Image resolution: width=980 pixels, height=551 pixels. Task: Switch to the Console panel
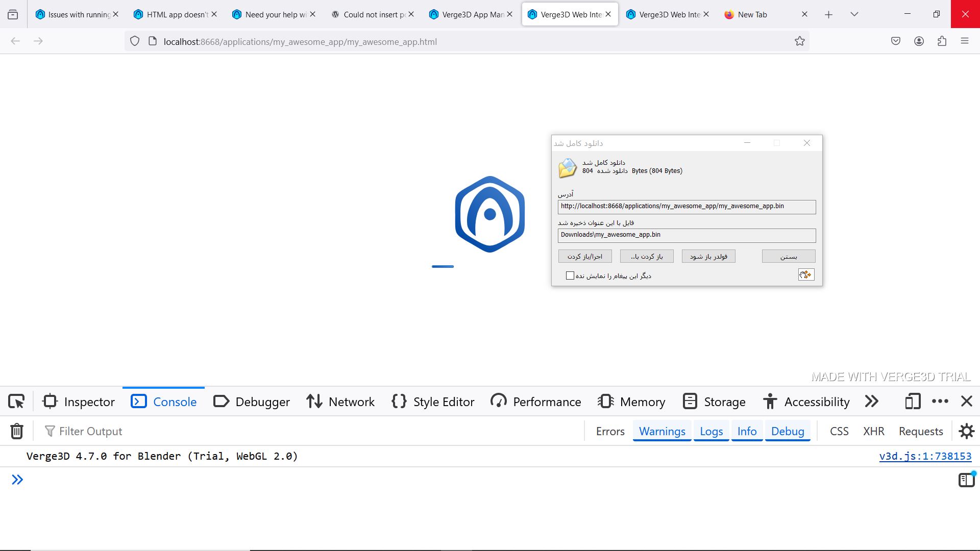tap(163, 402)
